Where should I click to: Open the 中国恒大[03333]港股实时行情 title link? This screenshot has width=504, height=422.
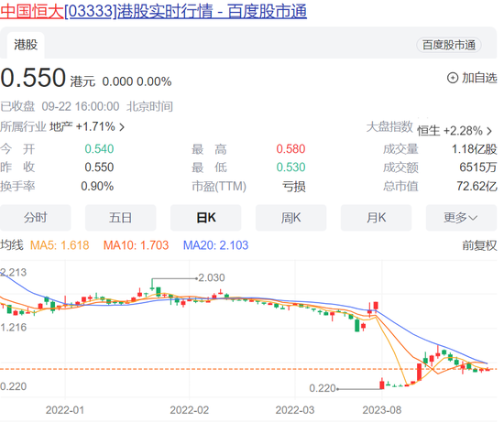pyautogui.click(x=153, y=11)
